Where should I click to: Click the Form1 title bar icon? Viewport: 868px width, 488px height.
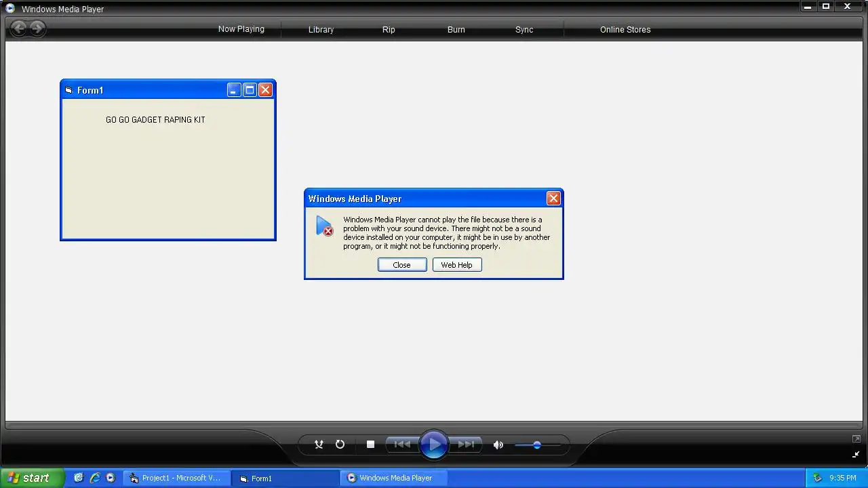coord(68,90)
